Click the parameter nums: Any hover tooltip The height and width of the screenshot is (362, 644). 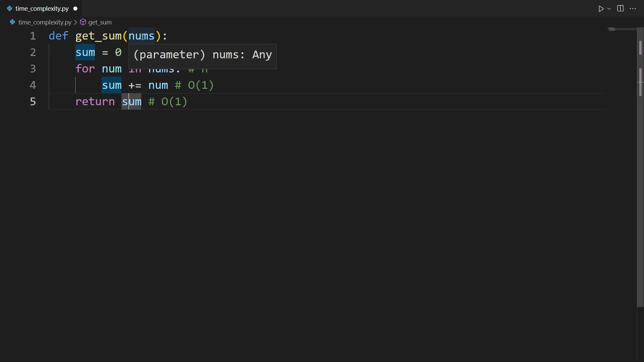pos(202,55)
